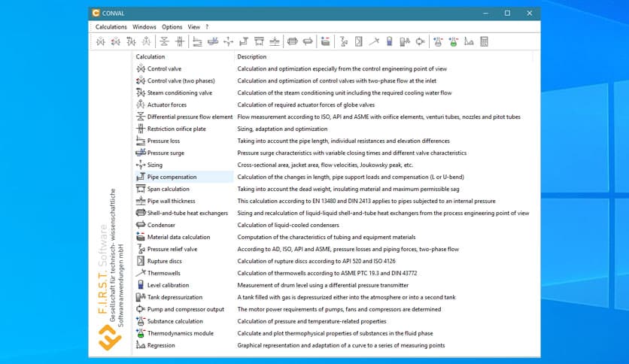Click the Pump and compressor output list icon
The height and width of the screenshot is (364, 629).
[x=141, y=309]
